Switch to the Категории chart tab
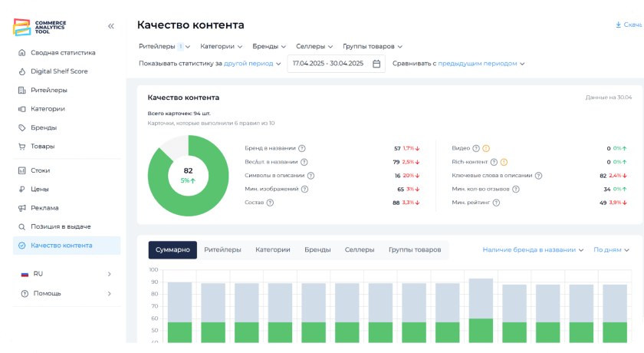Viewport: 644px width, 353px height. coord(273,250)
